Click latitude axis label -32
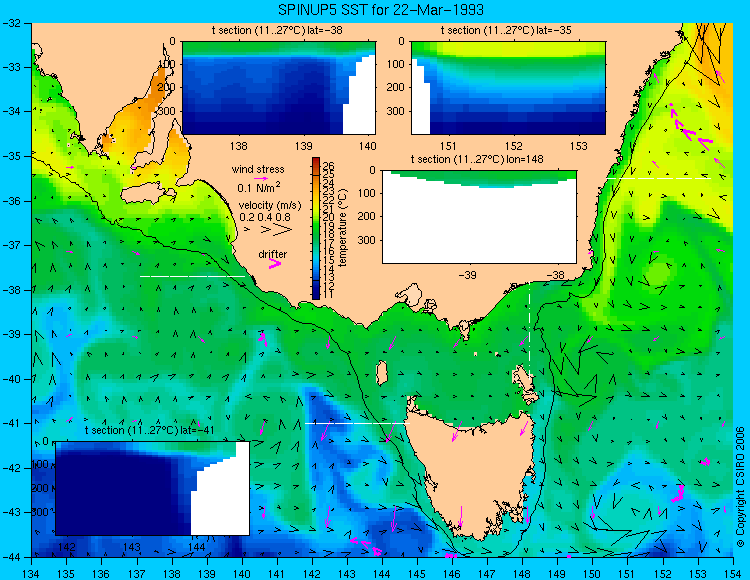750x580 pixels. 10,23
